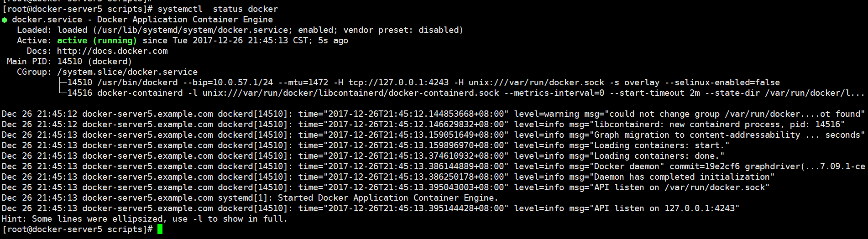This screenshot has width=868, height=239.
Task: Click the /system.slice/docker.service CGroup path
Action: (127, 72)
